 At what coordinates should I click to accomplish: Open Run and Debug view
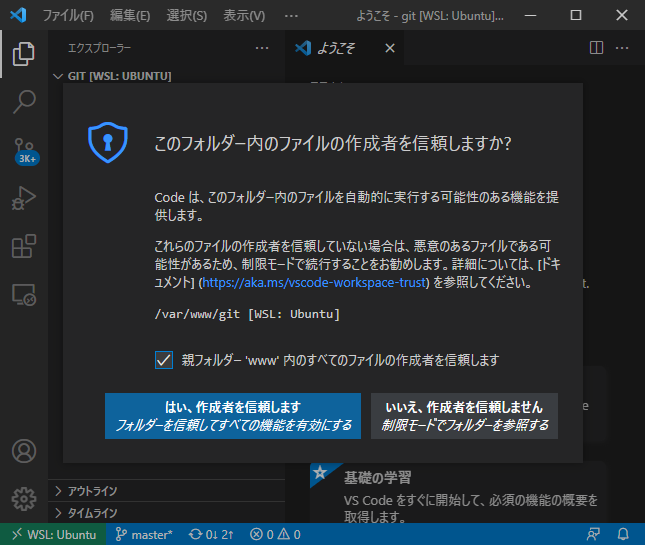click(x=23, y=198)
